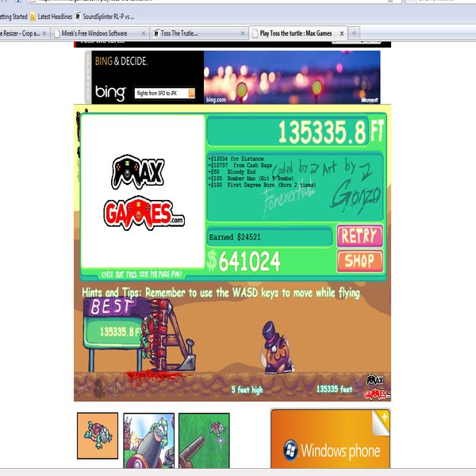Open the turtle with cannon game thumbnail
This screenshot has height=476, width=476.
[149, 441]
